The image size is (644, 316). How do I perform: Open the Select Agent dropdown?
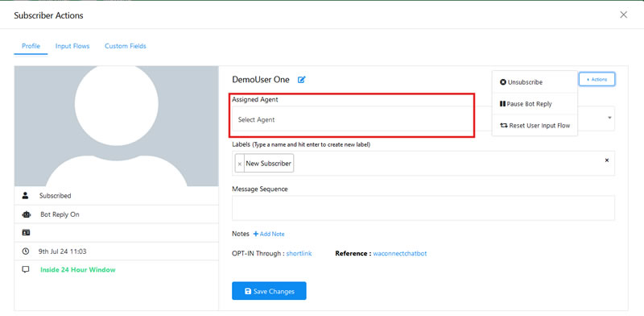423,119
